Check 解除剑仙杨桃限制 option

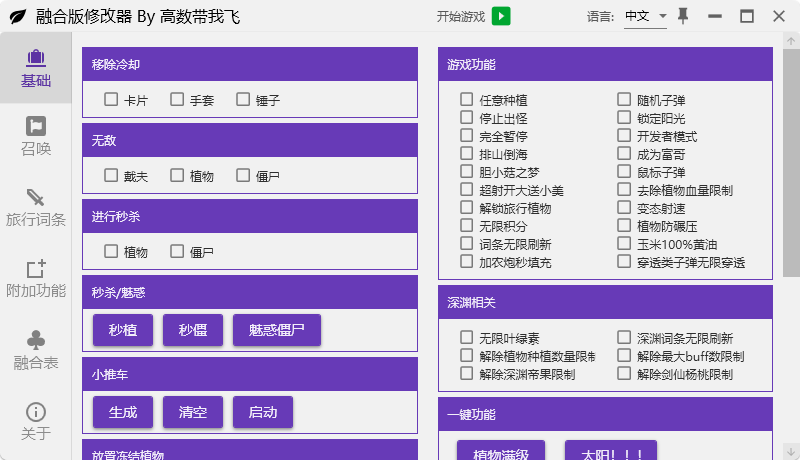point(624,373)
